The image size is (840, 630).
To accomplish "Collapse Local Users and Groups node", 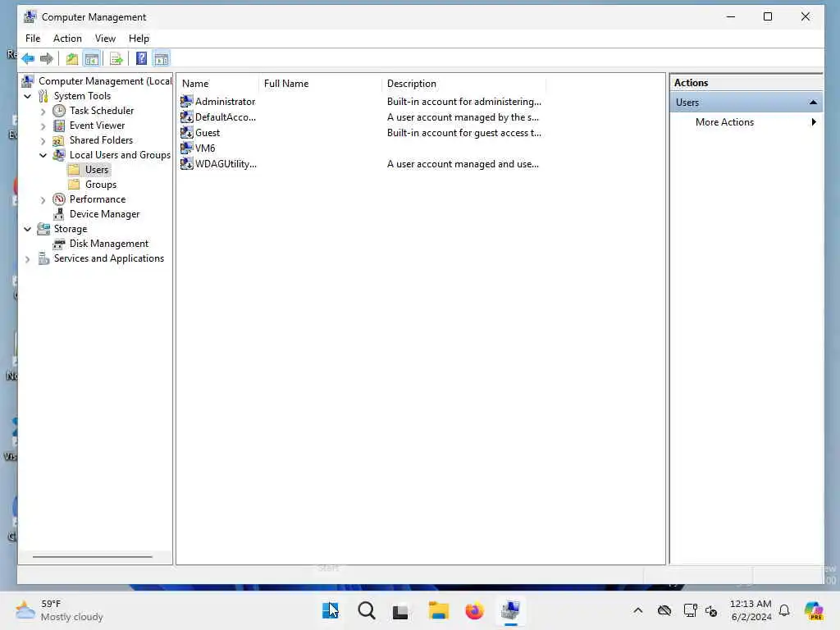I will pos(43,155).
